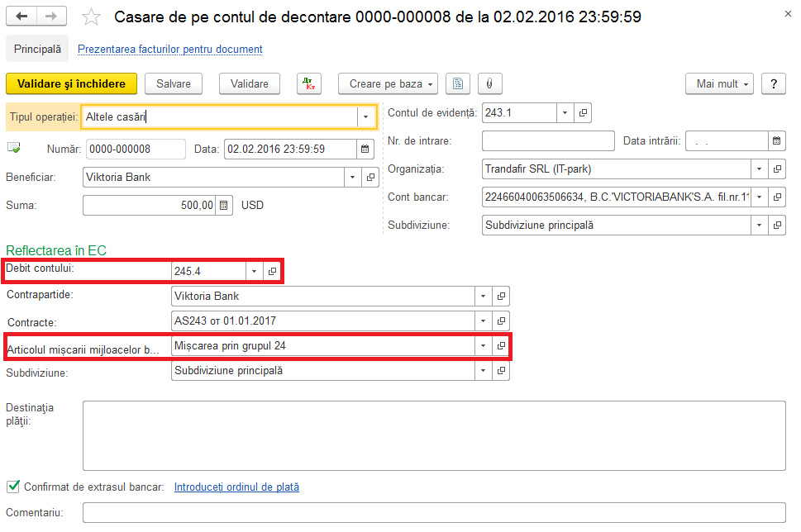Image resolution: width=801 pixels, height=532 pixels.
Task: Click the Introduceți ordinul de plată link
Action: point(236,487)
